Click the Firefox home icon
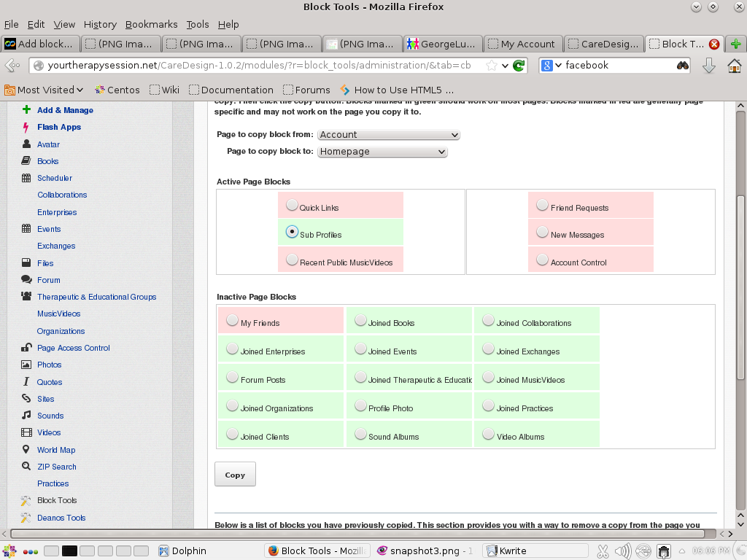The height and width of the screenshot is (560, 747). coord(734,66)
